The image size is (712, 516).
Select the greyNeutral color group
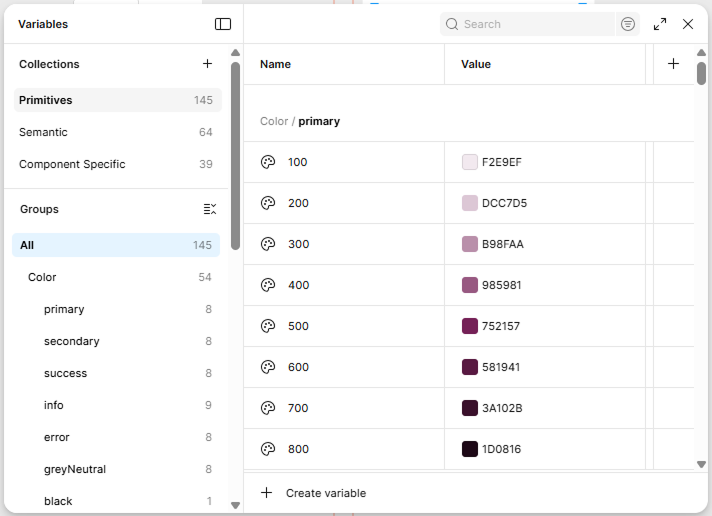click(x=116, y=469)
